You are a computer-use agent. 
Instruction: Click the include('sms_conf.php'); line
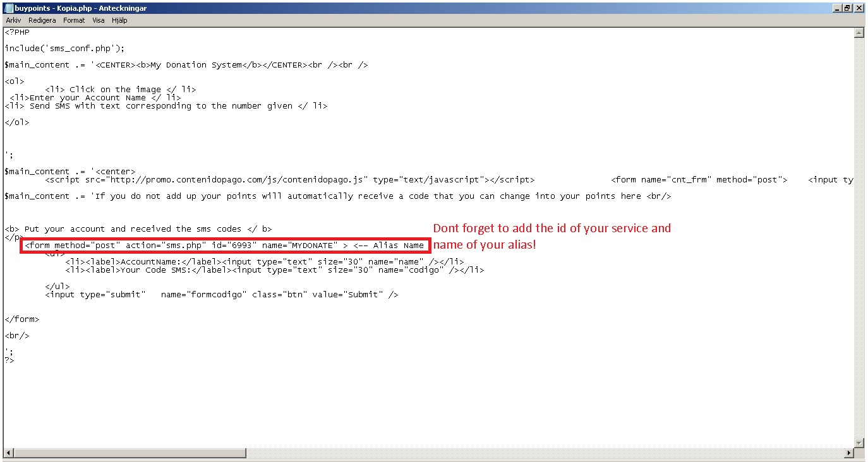[x=64, y=48]
